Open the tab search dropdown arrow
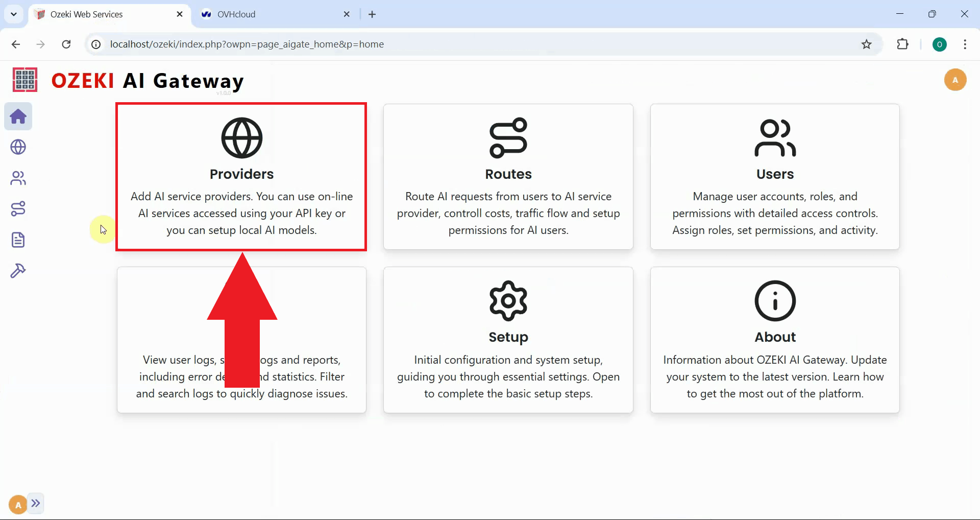The width and height of the screenshot is (980, 520). tap(14, 14)
